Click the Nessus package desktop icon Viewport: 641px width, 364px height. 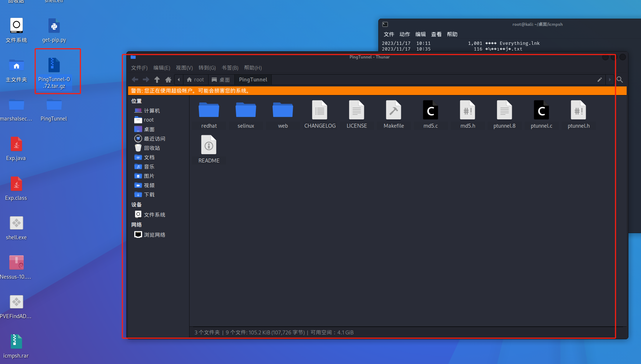coord(16,268)
